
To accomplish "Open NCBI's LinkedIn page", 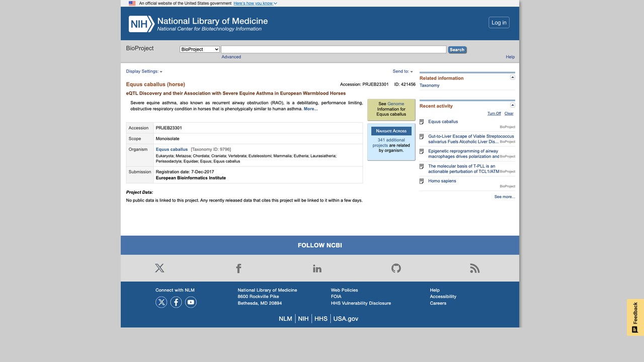I will 317,268.
